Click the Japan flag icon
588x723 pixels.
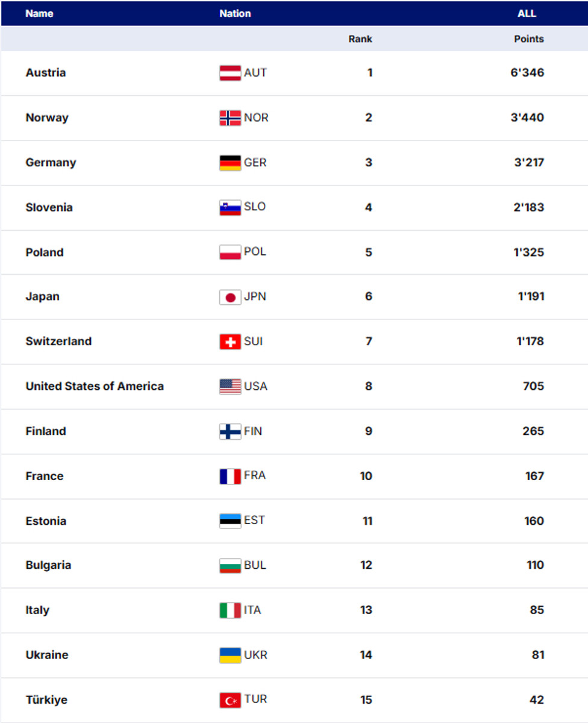point(230,297)
